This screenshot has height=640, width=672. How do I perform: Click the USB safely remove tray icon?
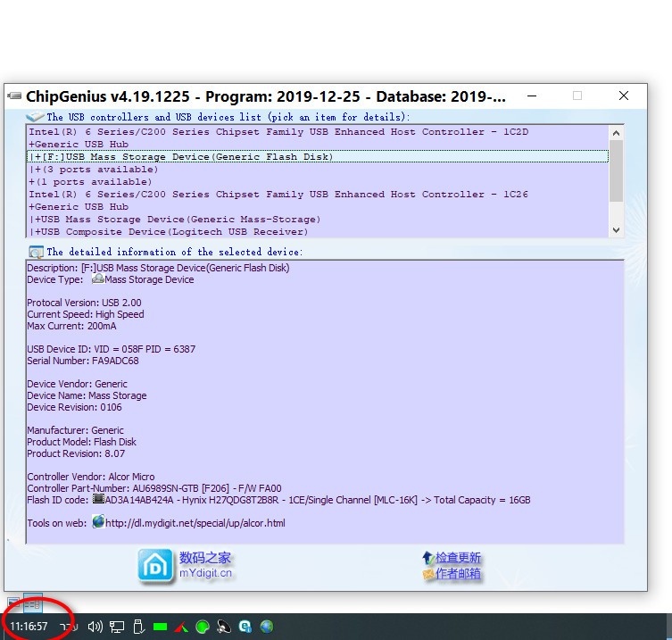point(138,627)
